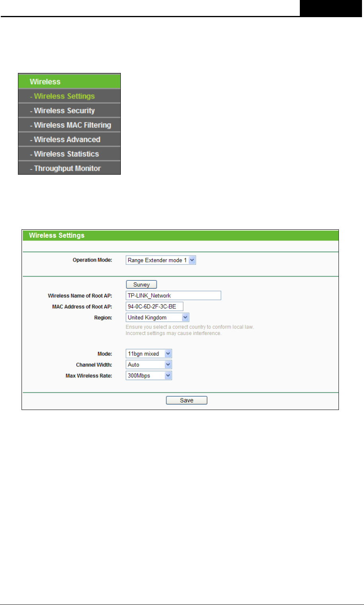Open the Mode dropdown showing 11bgn mixed
364x605 pixels.
pyautogui.click(x=149, y=354)
